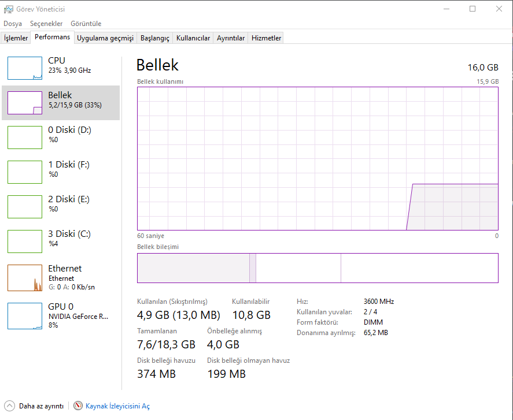Screen dimensions: 513x420
Task: Click the 0 Diski (D:) label
Action: [69, 130]
